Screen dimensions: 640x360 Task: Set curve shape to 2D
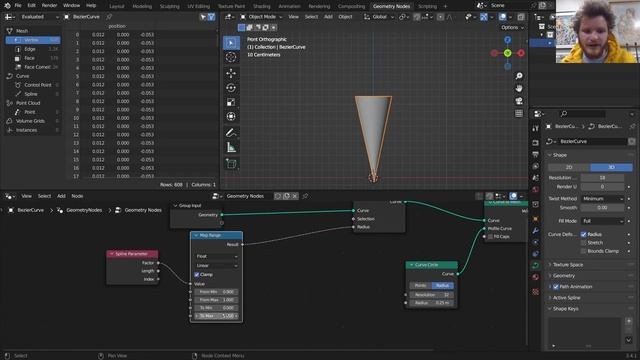pos(569,167)
